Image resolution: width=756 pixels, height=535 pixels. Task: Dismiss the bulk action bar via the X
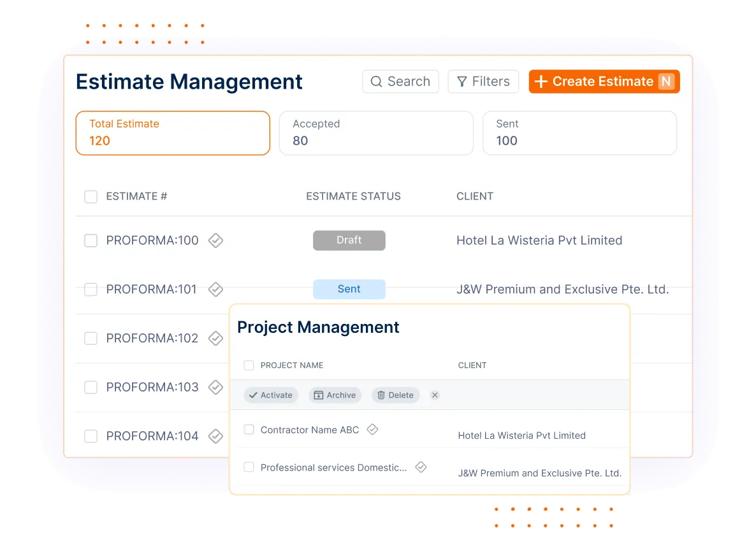coord(435,395)
